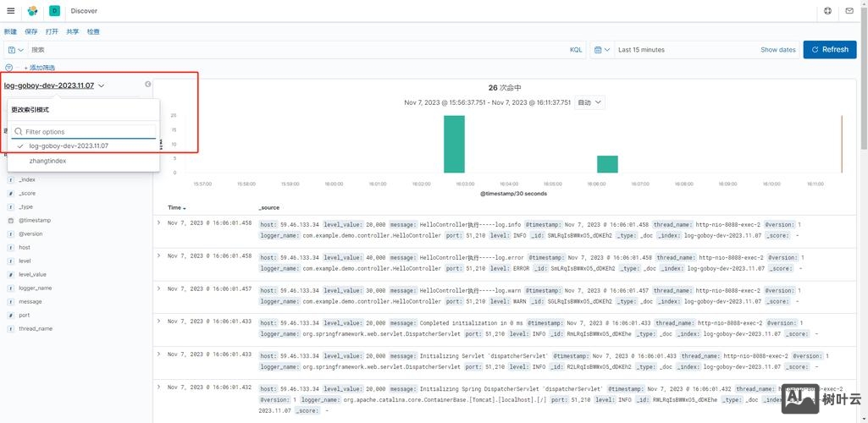This screenshot has height=423, width=868.
Task: Click the filter options circle icon
Action: click(9, 68)
